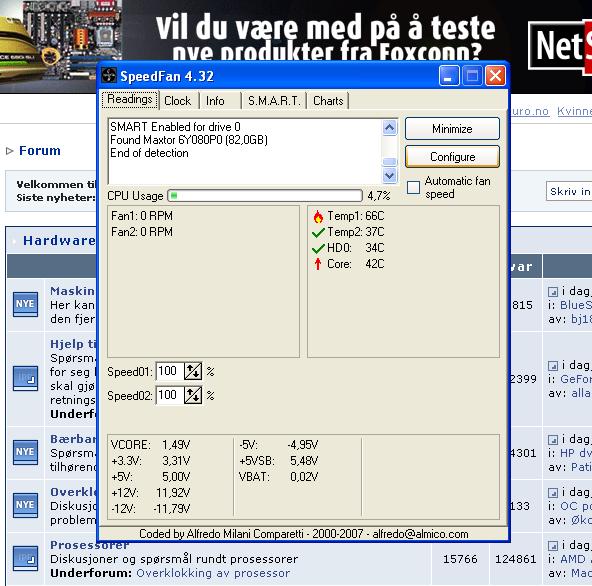Click the green checkmark beside HD0
The image size is (592, 586).
pyautogui.click(x=318, y=248)
